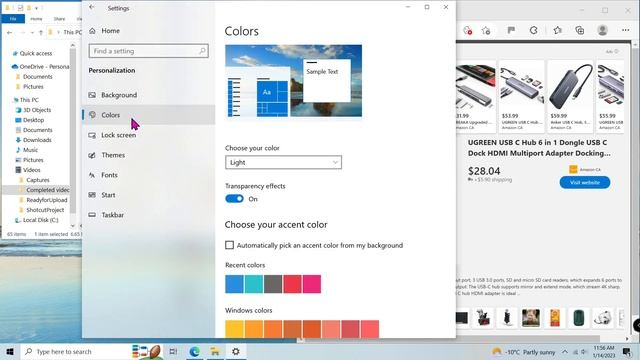Open the taskbar clock showing 11:56 AM
This screenshot has width=640, height=360.
(x=604, y=352)
